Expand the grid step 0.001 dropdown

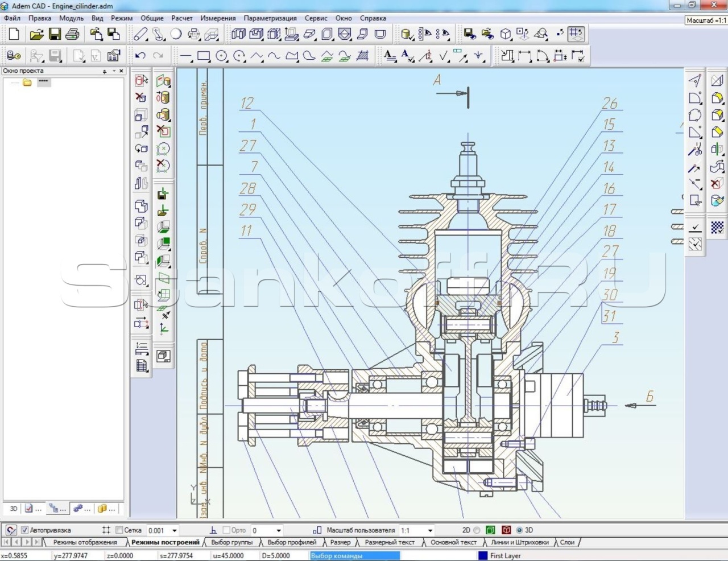[x=175, y=530]
